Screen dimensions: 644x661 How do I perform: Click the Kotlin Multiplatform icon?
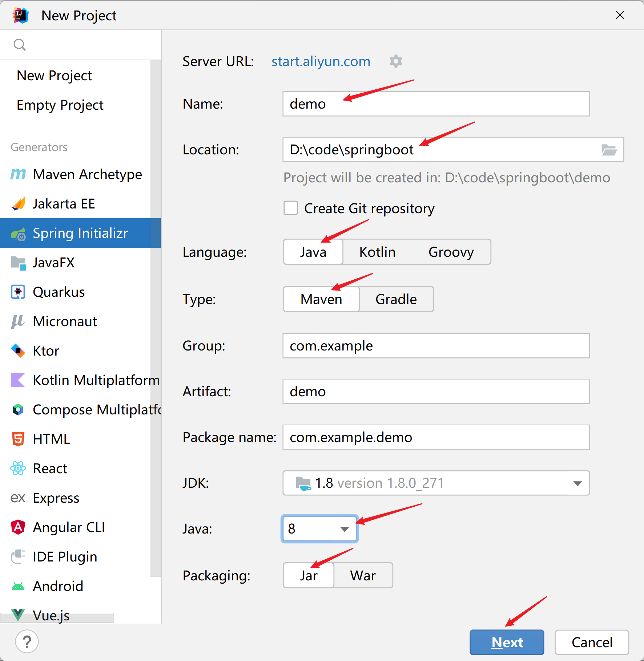tap(18, 380)
